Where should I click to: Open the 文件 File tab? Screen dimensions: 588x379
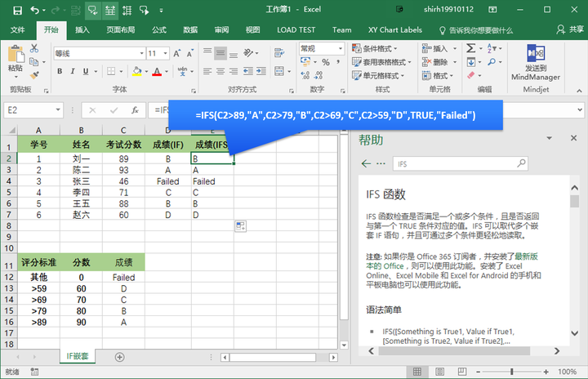(17, 30)
